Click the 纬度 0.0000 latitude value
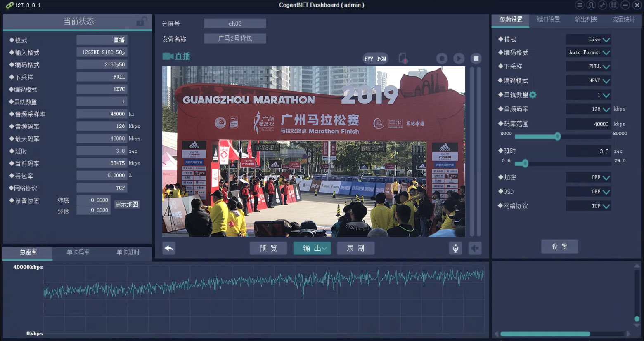644x341 pixels. click(93, 200)
